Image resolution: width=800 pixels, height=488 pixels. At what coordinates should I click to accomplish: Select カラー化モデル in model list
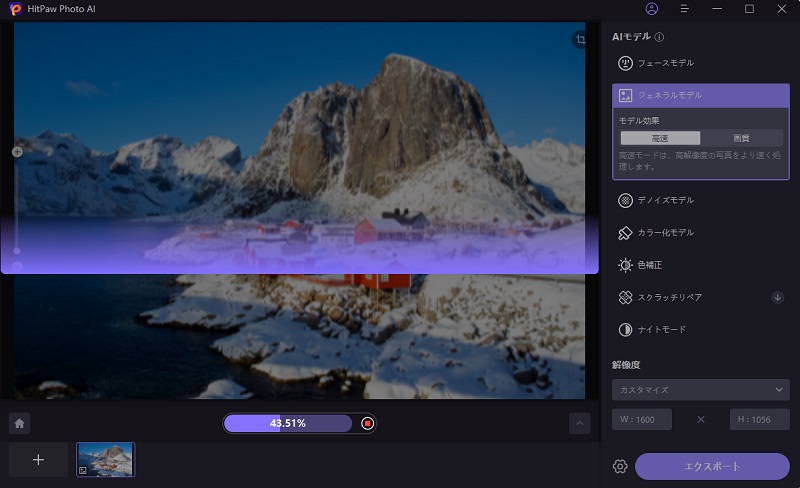tap(668, 233)
